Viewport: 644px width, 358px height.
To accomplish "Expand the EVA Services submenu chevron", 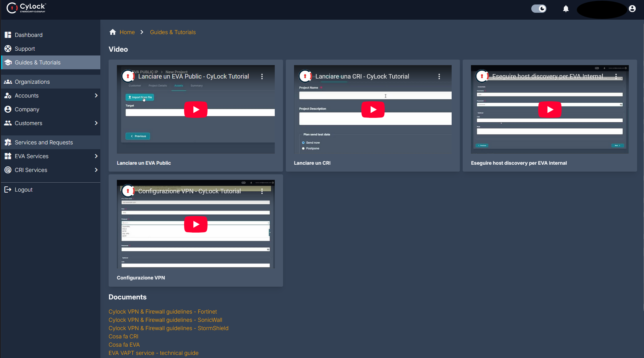I will [x=96, y=156].
